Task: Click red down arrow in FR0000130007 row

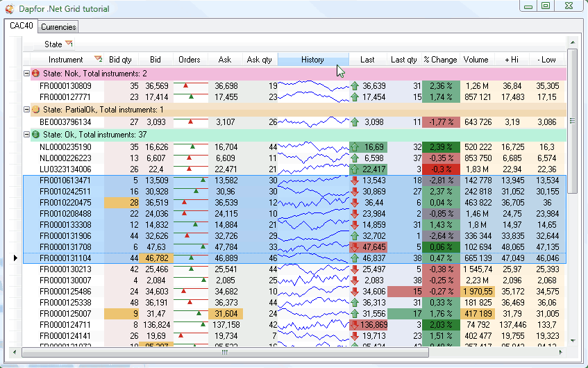Action: [x=355, y=281]
